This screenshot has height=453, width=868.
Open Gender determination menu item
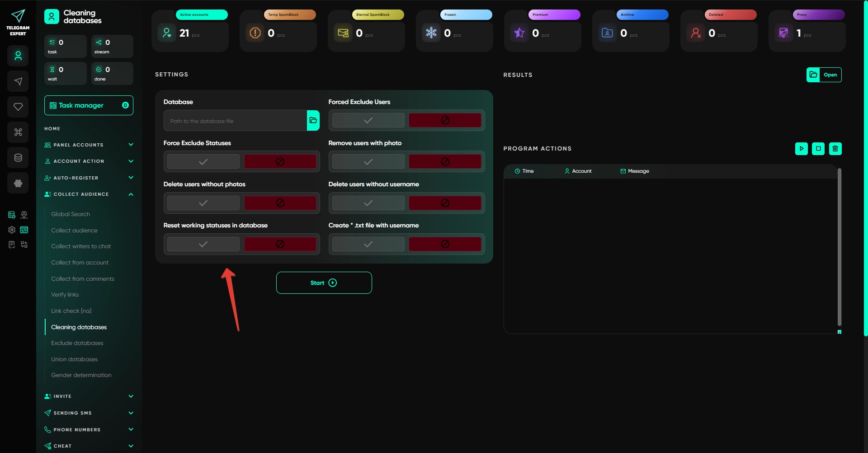click(81, 375)
